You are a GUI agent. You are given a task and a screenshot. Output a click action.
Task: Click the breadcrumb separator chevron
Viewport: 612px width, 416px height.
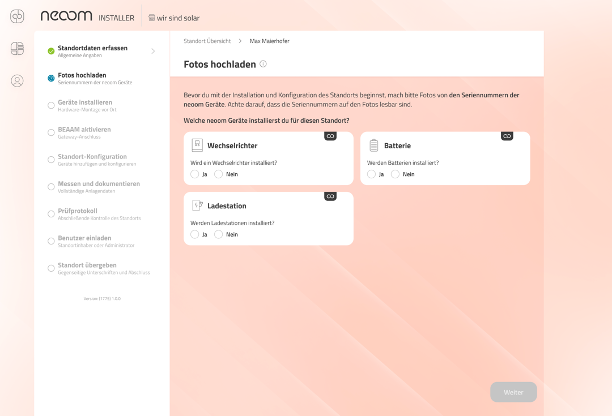(x=240, y=41)
